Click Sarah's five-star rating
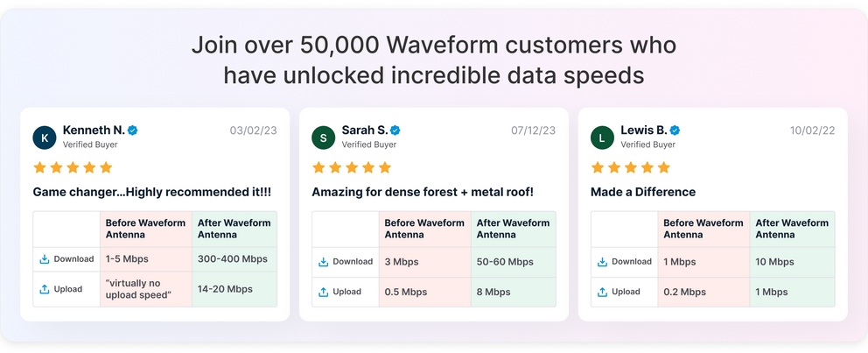 point(352,167)
